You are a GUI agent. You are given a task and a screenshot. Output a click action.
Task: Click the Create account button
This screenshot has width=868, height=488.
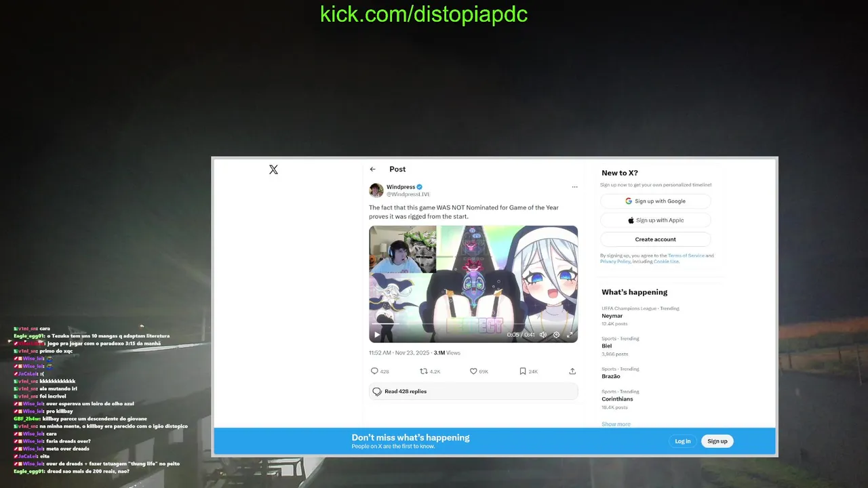656,239
